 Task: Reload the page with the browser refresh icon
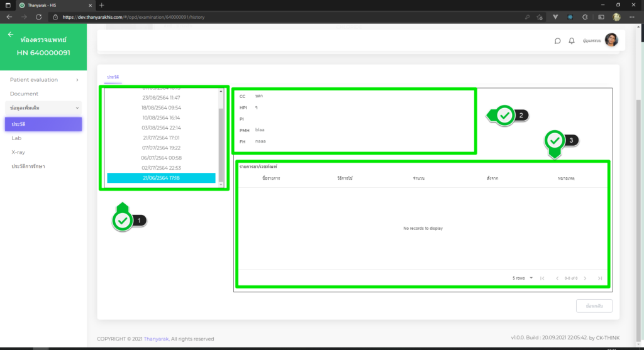[x=39, y=16]
